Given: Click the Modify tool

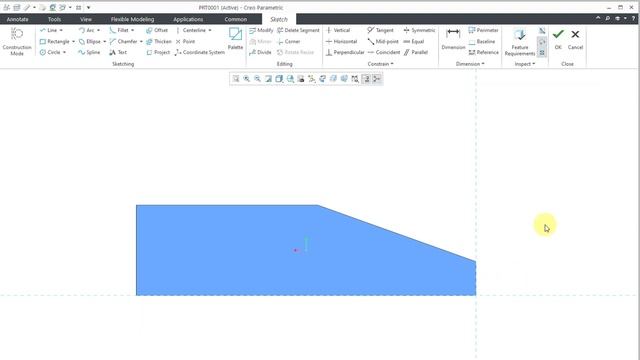Looking at the screenshot, I should (x=261, y=30).
